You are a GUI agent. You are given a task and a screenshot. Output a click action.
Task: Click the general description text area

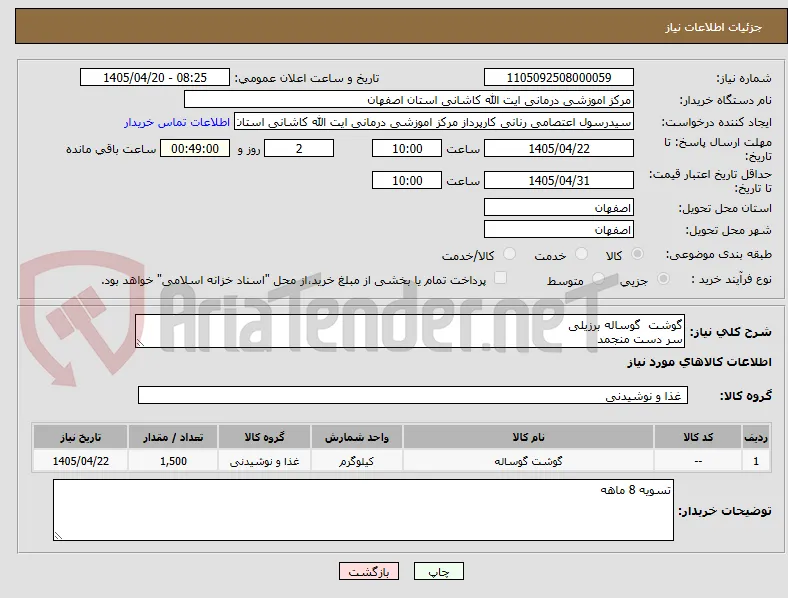point(410,331)
